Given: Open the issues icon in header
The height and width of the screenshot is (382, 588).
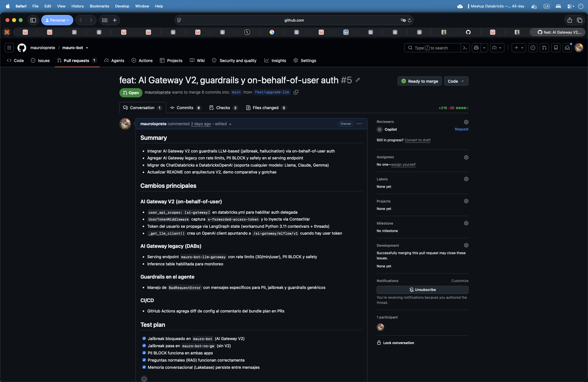Looking at the screenshot, I should (533, 48).
